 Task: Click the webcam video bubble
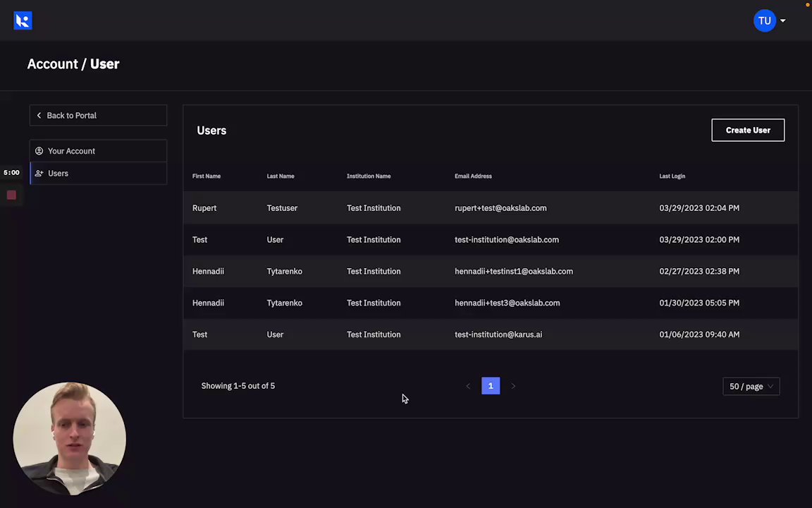click(69, 438)
